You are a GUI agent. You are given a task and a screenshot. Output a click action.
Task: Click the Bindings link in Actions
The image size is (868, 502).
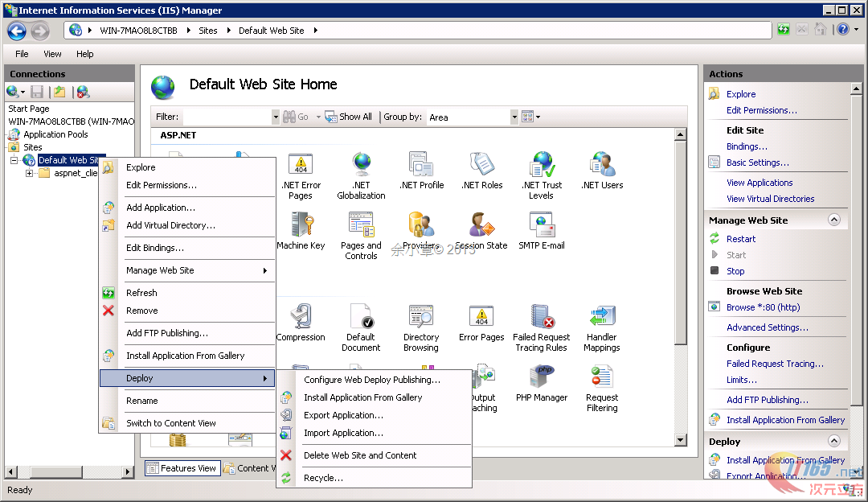pos(747,146)
